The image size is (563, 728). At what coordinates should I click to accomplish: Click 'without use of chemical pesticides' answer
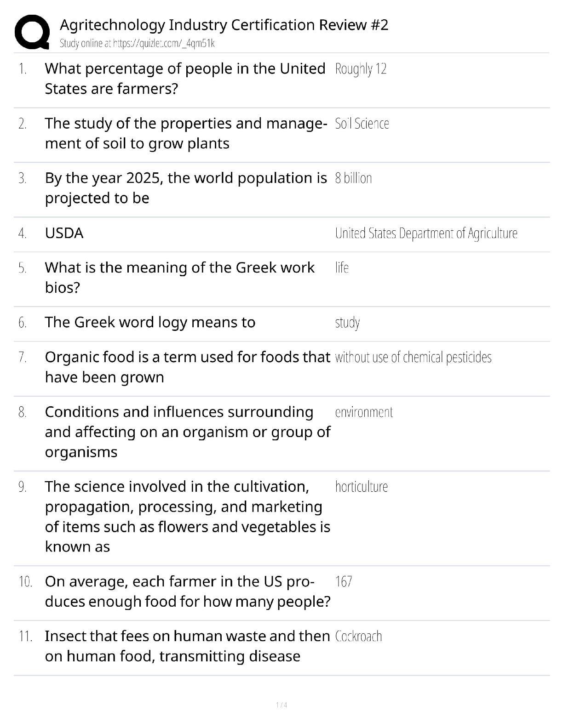pos(413,358)
